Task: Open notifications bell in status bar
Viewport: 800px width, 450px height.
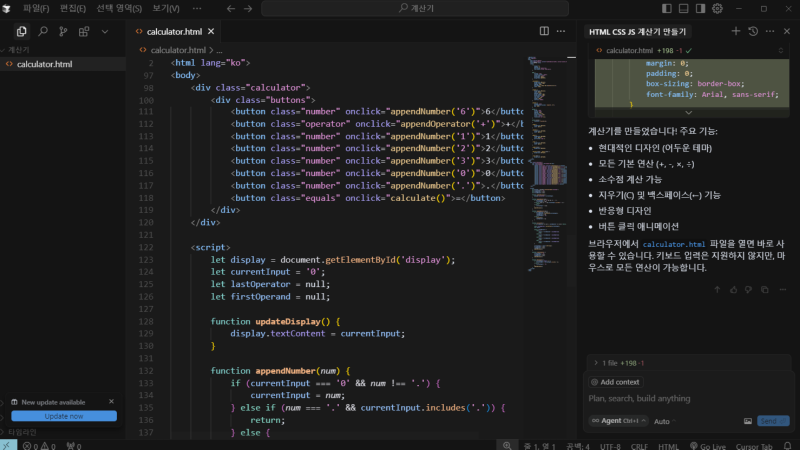Action: pyautogui.click(x=788, y=446)
